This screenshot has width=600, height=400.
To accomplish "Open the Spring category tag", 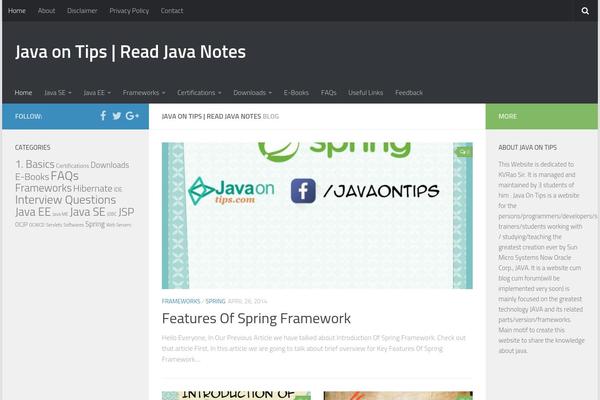I will 95,224.
